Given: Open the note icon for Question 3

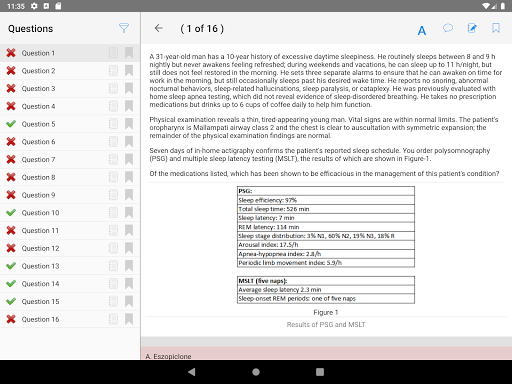Looking at the screenshot, I should coord(113,88).
